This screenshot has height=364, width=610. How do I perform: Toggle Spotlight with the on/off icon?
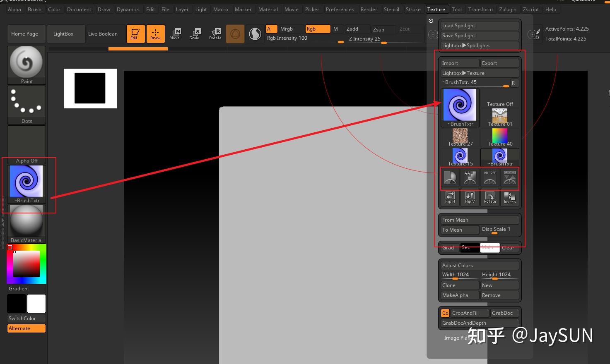490,178
